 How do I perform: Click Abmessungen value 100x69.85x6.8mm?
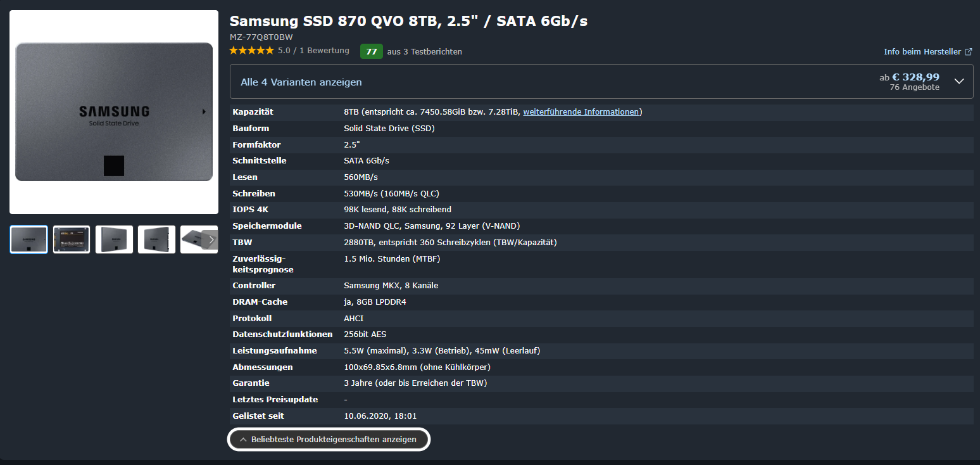point(417,367)
